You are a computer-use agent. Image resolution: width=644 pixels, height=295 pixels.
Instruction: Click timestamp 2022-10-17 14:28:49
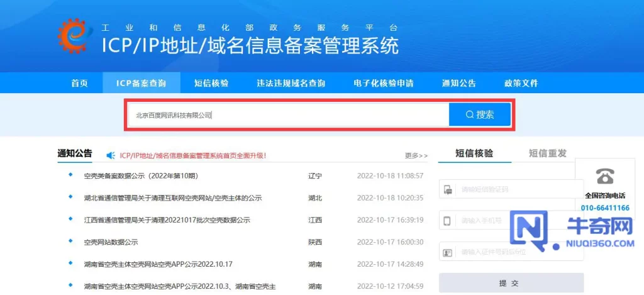pyautogui.click(x=390, y=264)
